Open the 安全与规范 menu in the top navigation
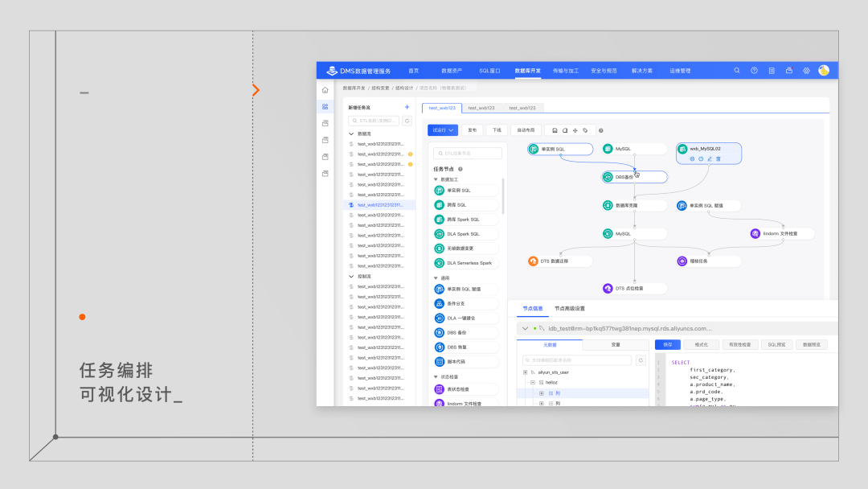The height and width of the screenshot is (489, 868). pos(604,71)
